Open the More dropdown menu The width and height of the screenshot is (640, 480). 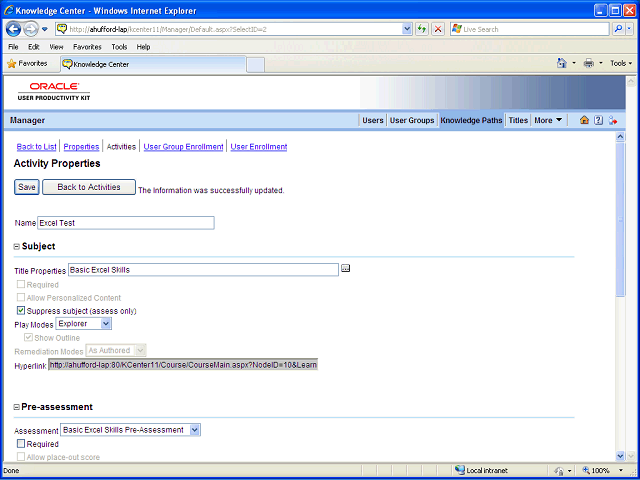548,120
